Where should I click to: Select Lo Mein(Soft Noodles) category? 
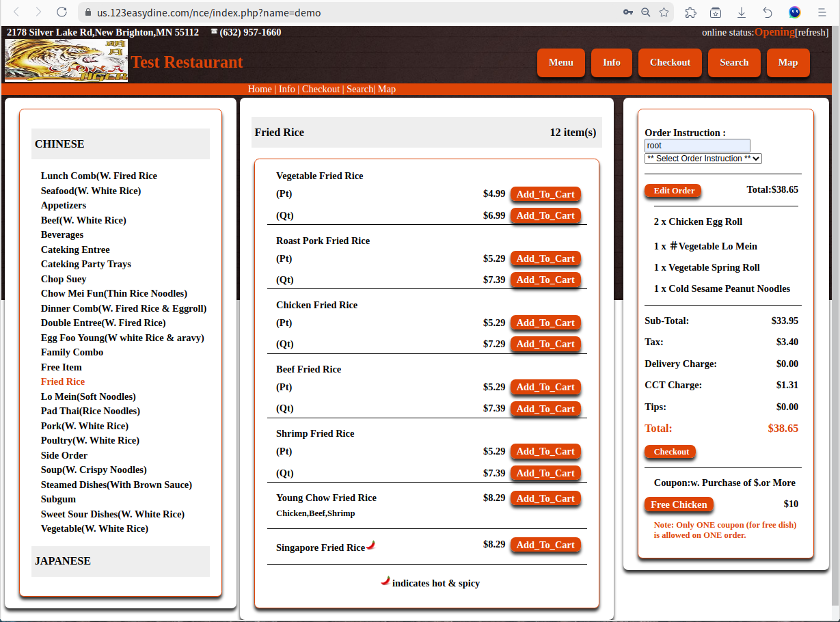(x=88, y=396)
